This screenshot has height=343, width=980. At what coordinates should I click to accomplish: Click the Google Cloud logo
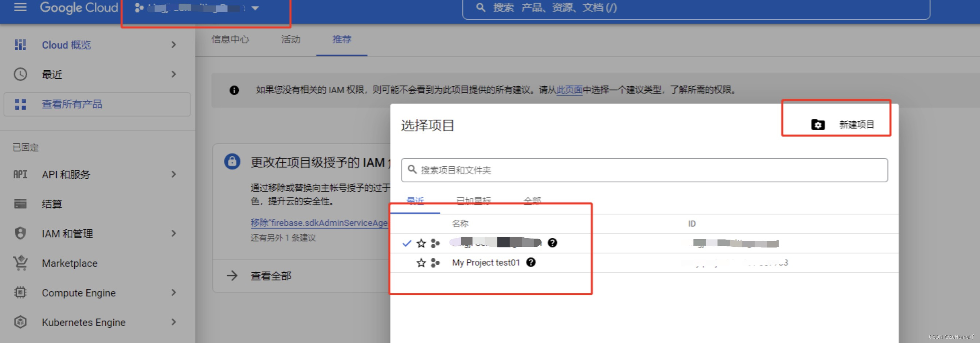coord(79,8)
